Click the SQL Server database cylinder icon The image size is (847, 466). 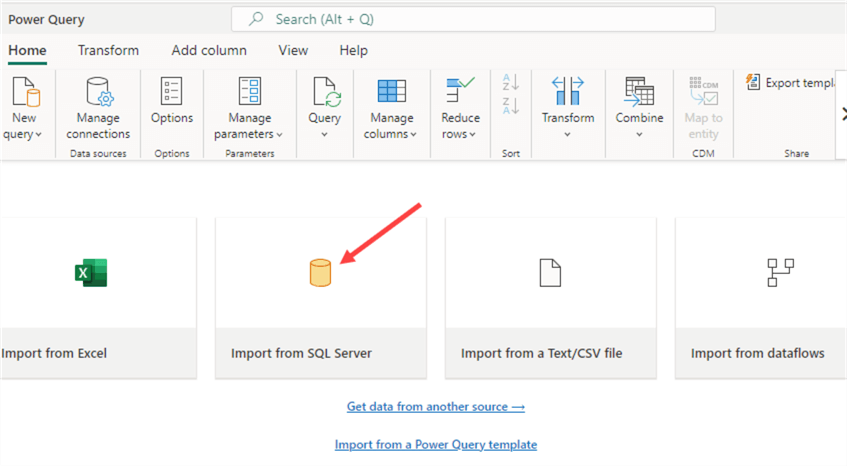pos(320,273)
